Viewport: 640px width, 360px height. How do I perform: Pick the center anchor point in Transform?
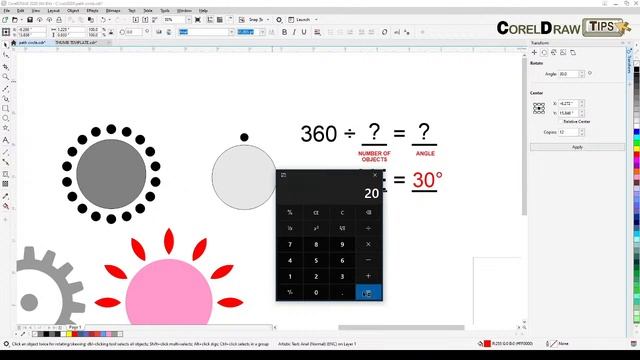tap(539, 108)
